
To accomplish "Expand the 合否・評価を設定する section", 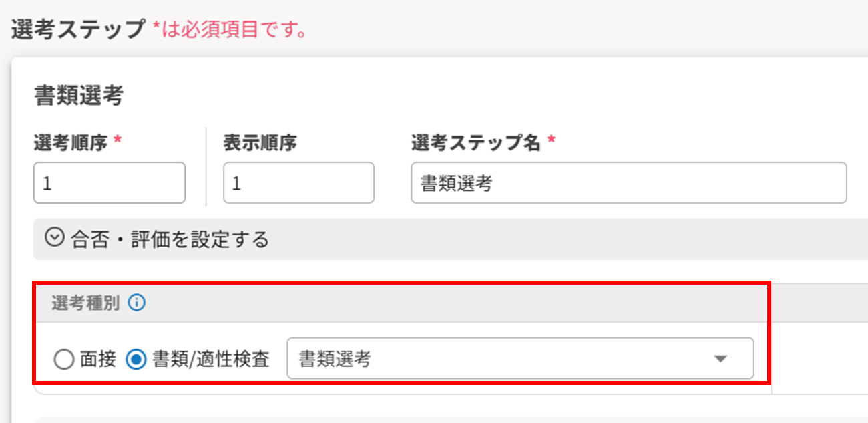I will coord(170,239).
